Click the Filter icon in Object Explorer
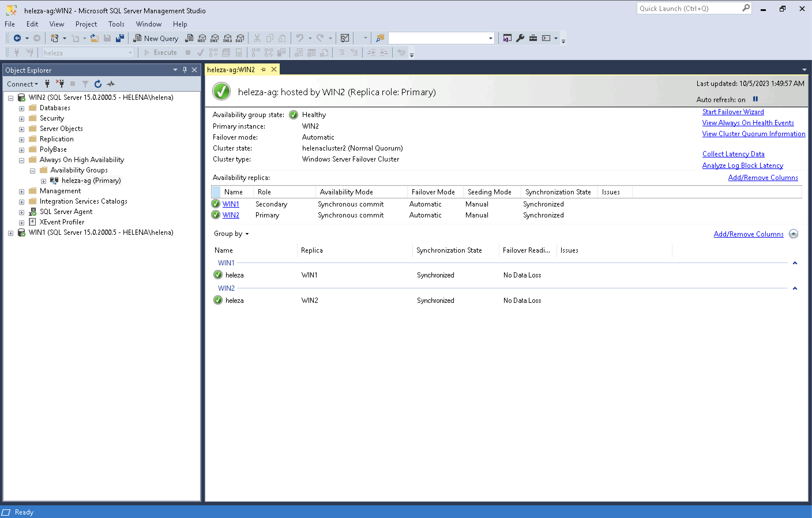The height and width of the screenshot is (518, 812). click(x=85, y=84)
